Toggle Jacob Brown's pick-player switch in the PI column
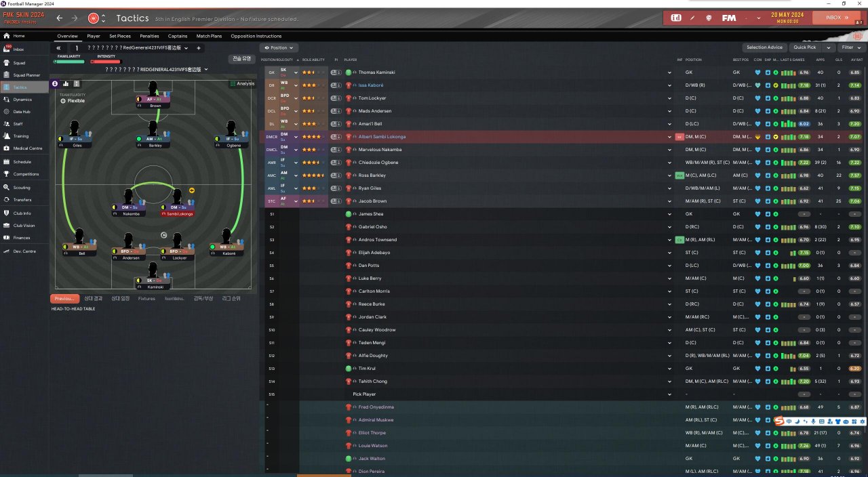This screenshot has height=477, width=868. (336, 201)
